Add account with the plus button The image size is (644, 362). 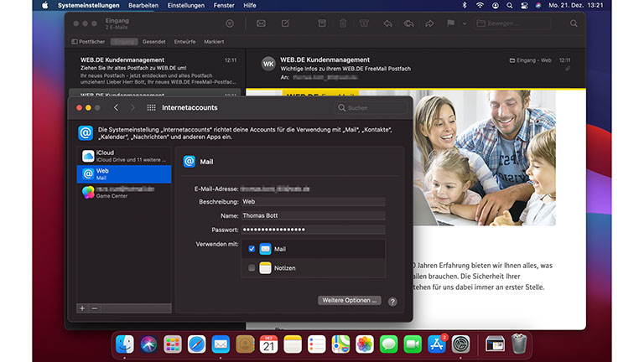click(x=82, y=308)
